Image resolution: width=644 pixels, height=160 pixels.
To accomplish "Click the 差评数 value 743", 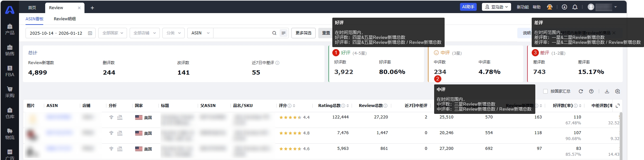I will click(x=539, y=72).
